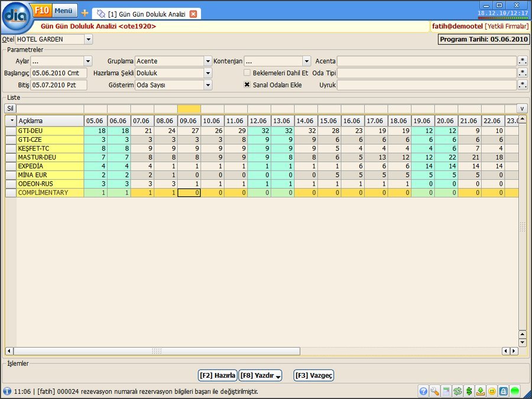Viewport: 532px width, 399px height.
Task: Click the Acenta text field
Action: pos(427,61)
